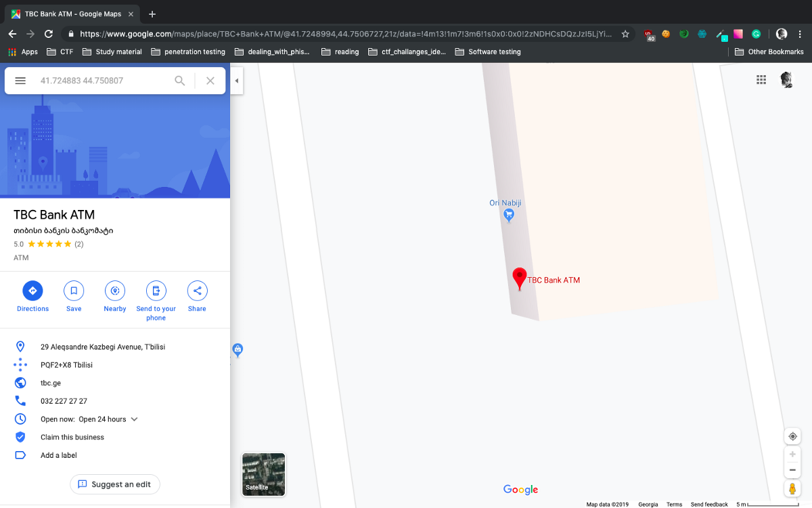The image size is (812, 508).
Task: Open the Chrome three-dot menu
Action: pos(800,34)
